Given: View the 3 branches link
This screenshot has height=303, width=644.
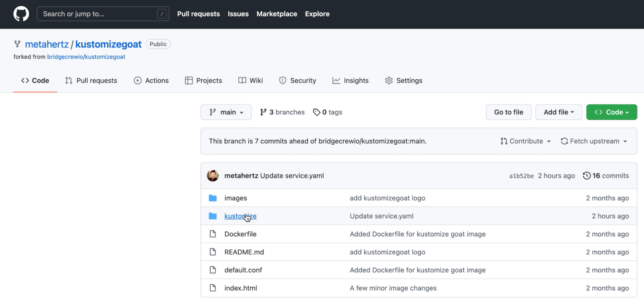Looking at the screenshot, I should pyautogui.click(x=282, y=112).
